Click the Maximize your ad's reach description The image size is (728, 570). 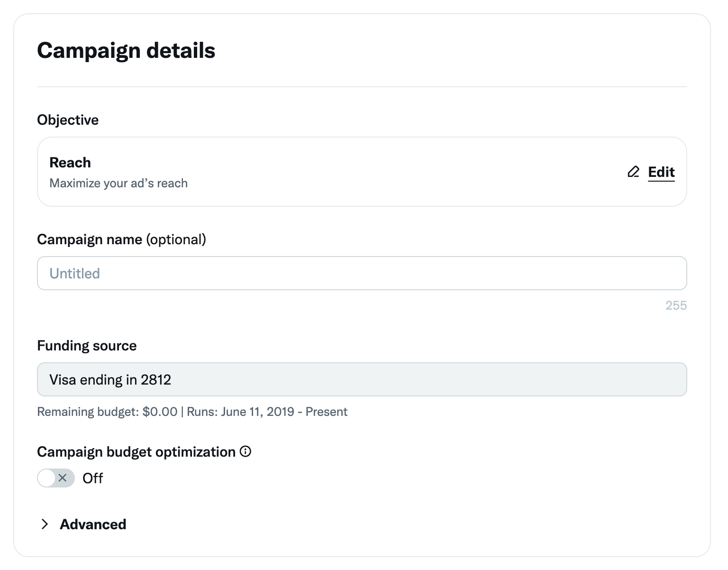118,184
